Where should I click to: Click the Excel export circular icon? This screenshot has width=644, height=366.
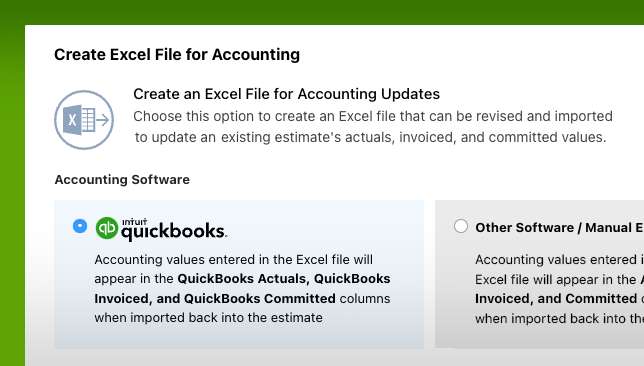pos(84,120)
